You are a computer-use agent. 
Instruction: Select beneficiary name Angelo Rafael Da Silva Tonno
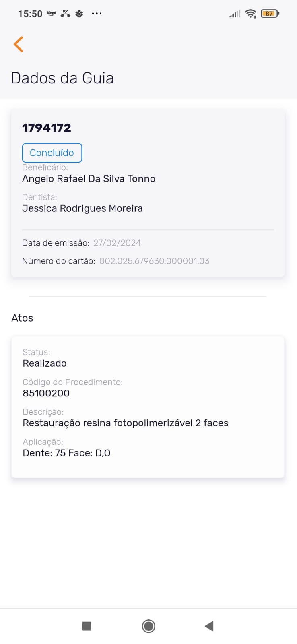pyautogui.click(x=89, y=179)
